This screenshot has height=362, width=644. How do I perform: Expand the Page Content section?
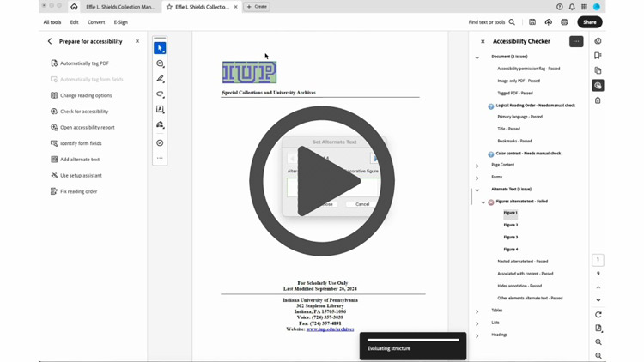pos(477,166)
